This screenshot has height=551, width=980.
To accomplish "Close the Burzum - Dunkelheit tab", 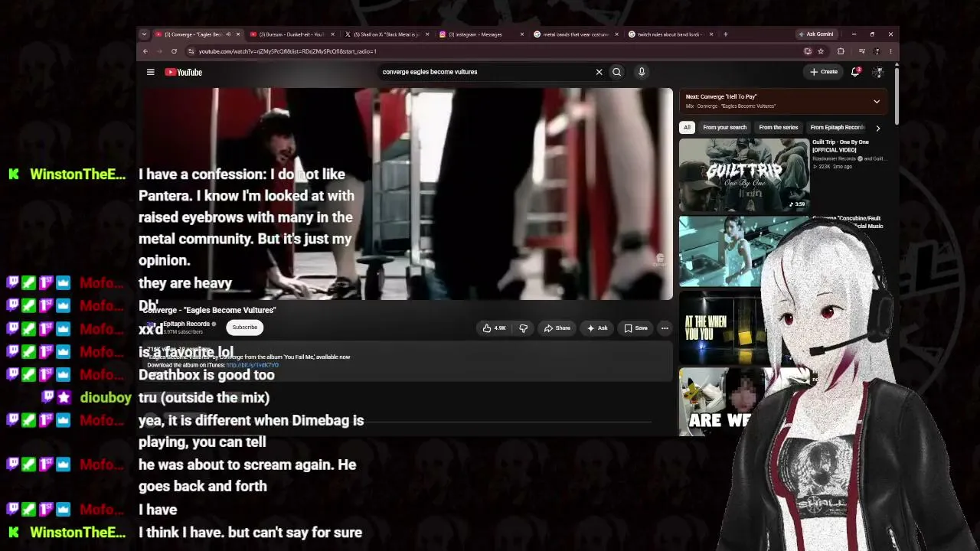I will (x=332, y=34).
